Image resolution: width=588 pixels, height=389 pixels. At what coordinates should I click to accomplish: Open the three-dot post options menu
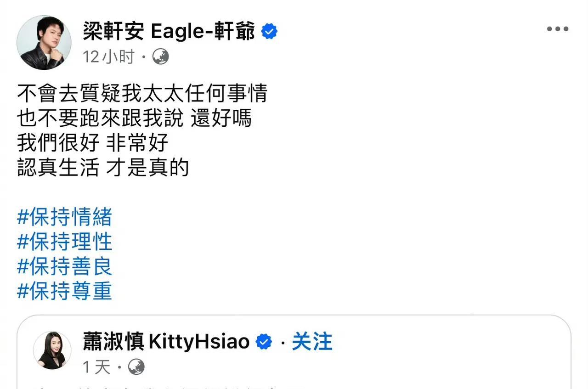pos(557,29)
